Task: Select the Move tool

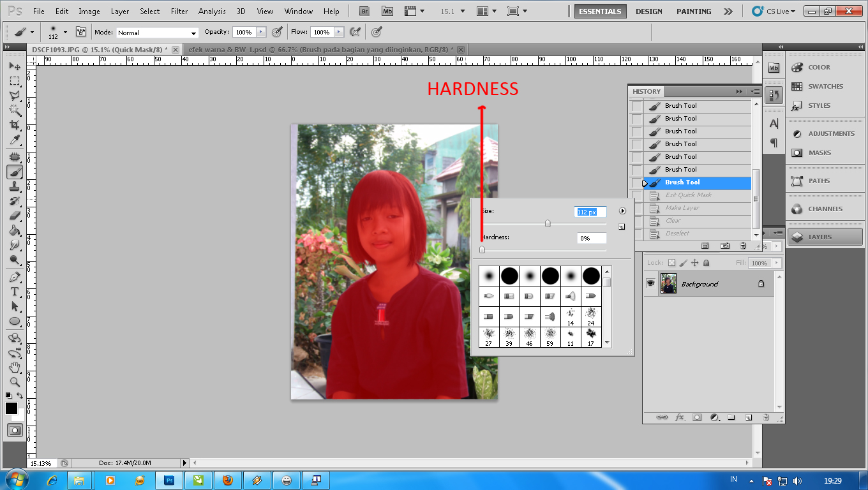Action: [x=15, y=66]
